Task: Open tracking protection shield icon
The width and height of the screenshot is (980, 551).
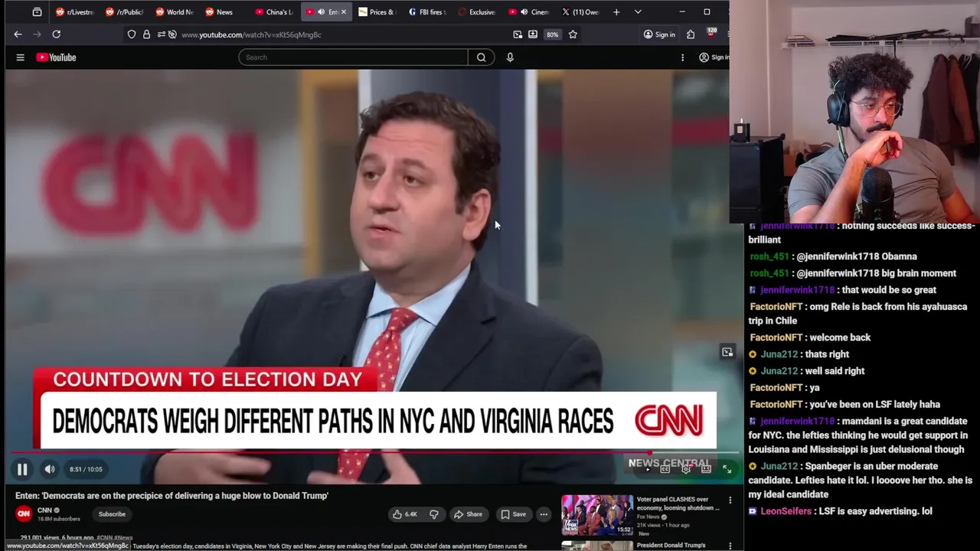Action: coord(132,34)
